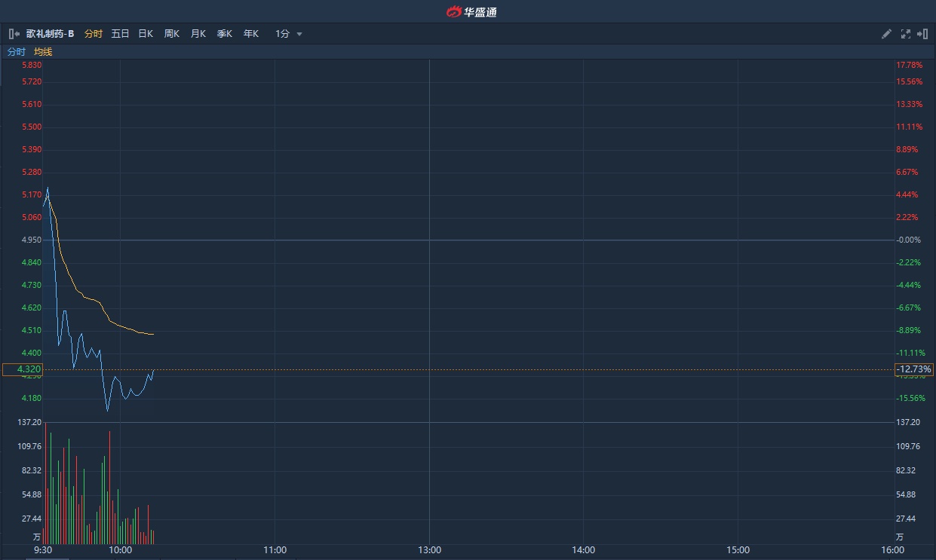Viewport: 936px width, 560px height.
Task: Open the 日K daily candlestick tab
Action: click(146, 34)
